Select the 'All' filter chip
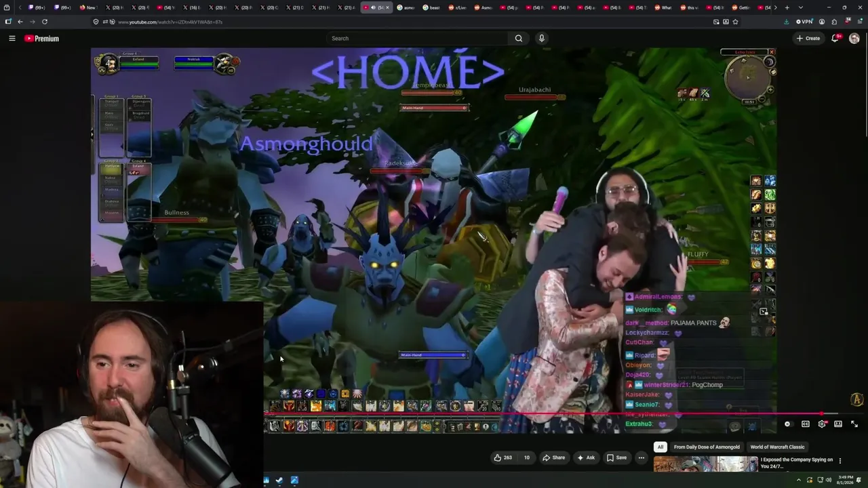Viewport: 868px width, 488px height. (660, 447)
